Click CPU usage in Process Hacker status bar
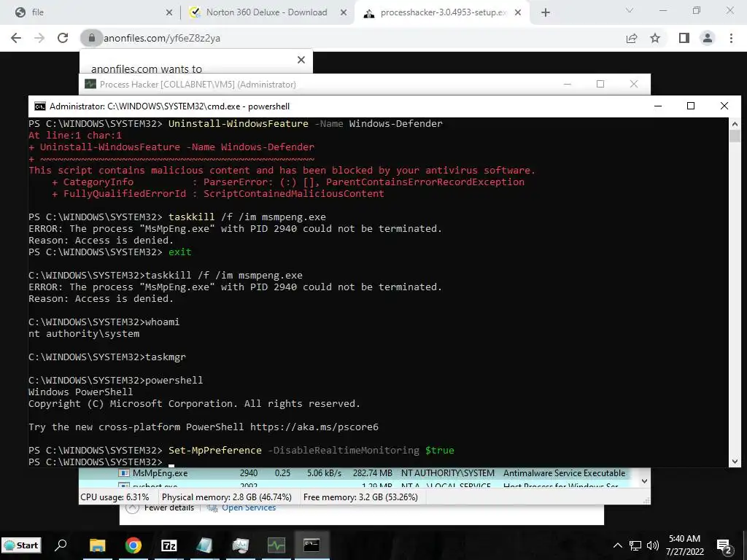The height and width of the screenshot is (560, 747). tap(115, 497)
